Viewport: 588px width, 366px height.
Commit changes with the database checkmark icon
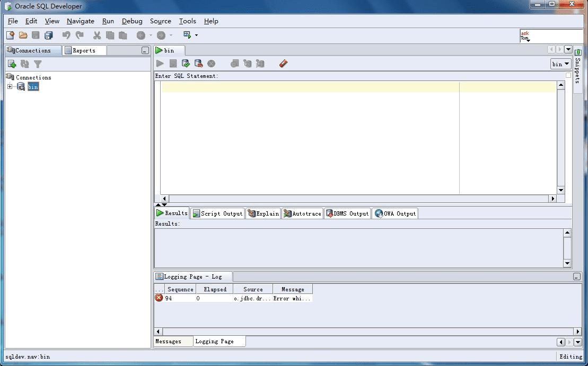[x=186, y=64]
